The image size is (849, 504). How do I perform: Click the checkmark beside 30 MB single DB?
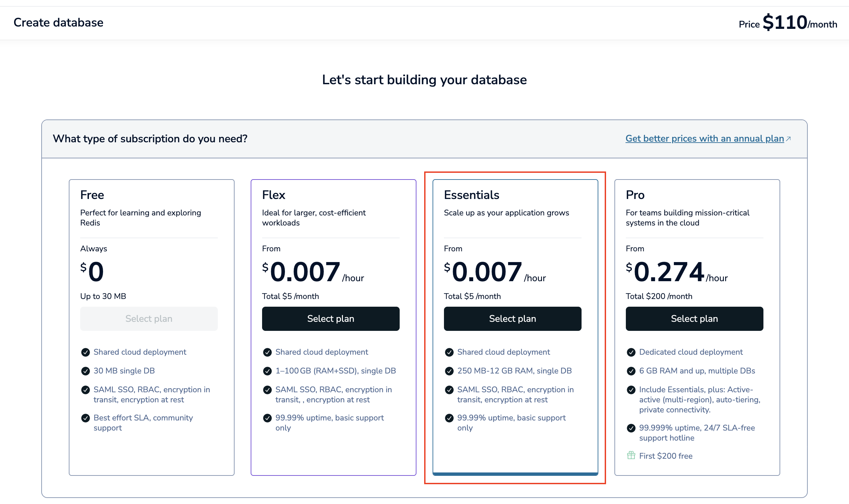85,371
